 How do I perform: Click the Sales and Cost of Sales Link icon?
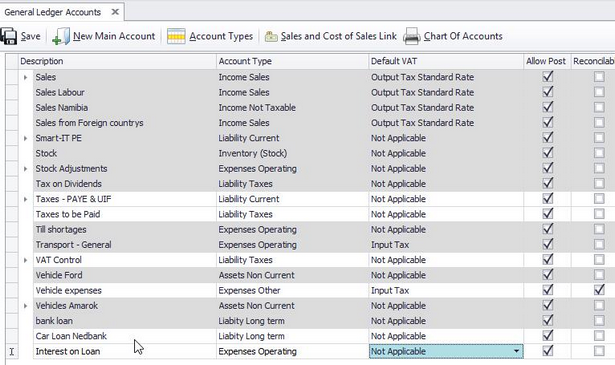(x=271, y=36)
